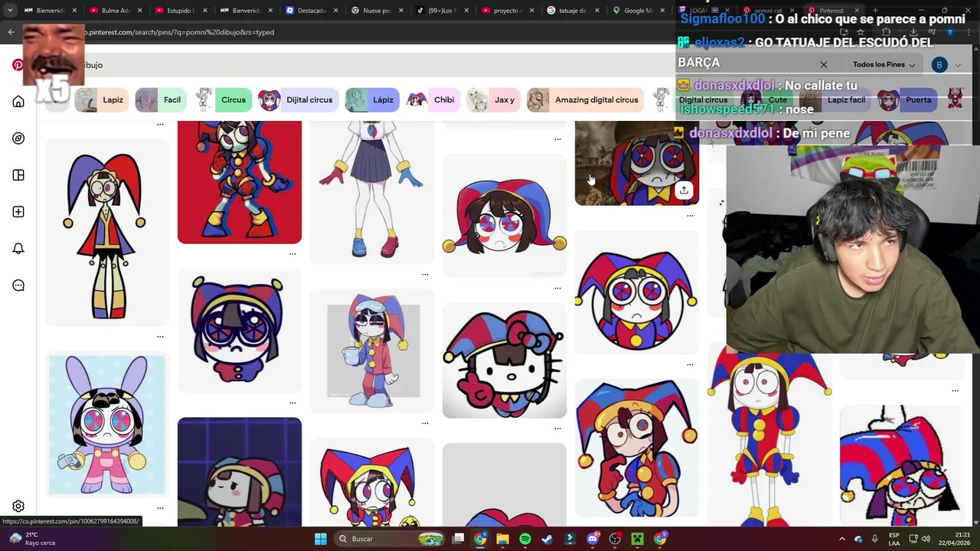Viewport: 980px width, 551px height.
Task: Filter results by the Jax y chip
Action: pos(492,99)
